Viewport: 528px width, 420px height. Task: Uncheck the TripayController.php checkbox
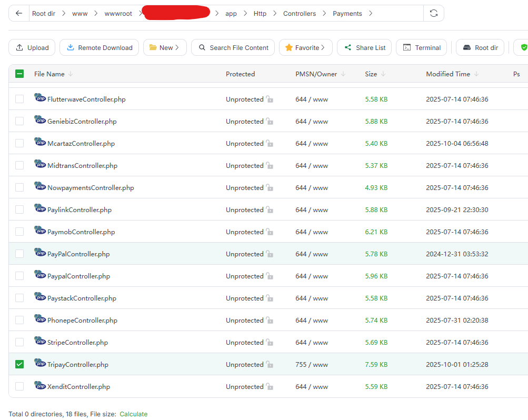(19, 364)
